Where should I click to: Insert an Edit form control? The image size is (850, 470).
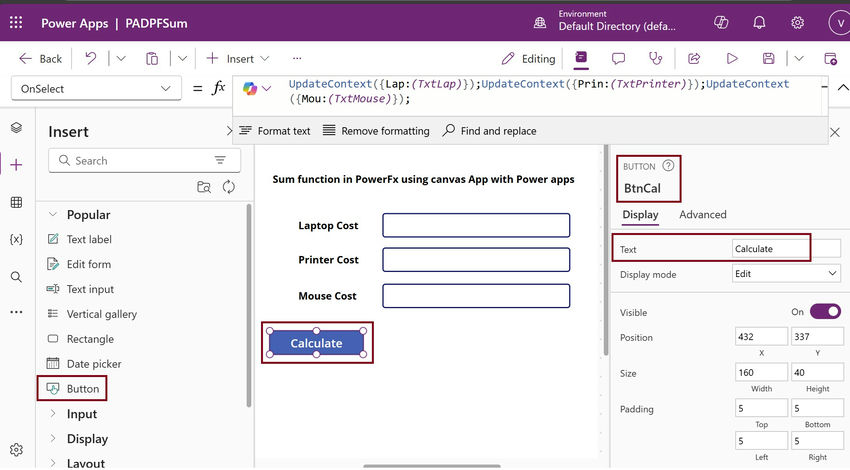coord(79,264)
